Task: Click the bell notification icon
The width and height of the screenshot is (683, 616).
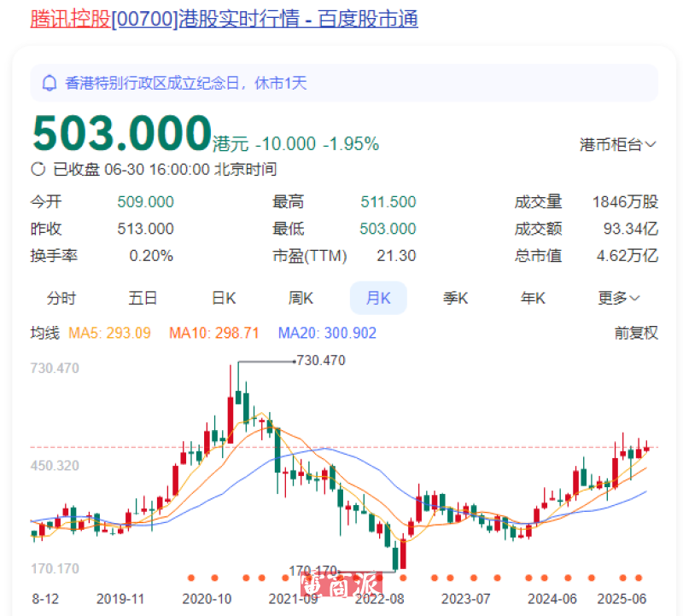Action: point(50,83)
